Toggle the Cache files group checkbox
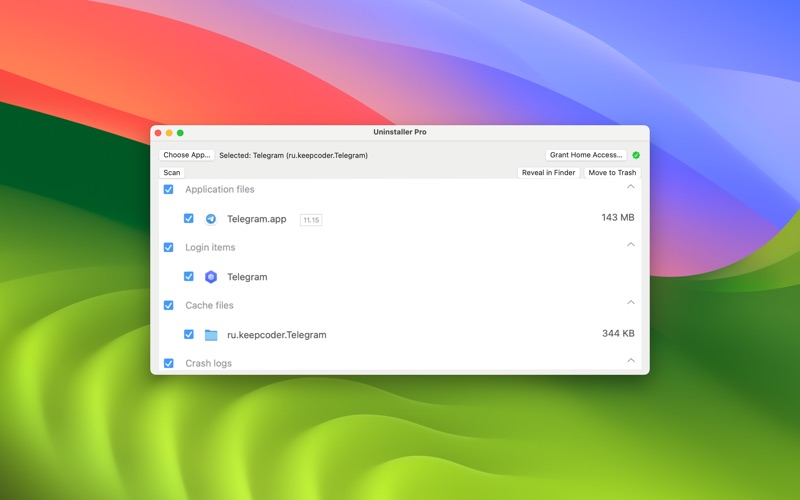The image size is (800, 500). [x=168, y=305]
